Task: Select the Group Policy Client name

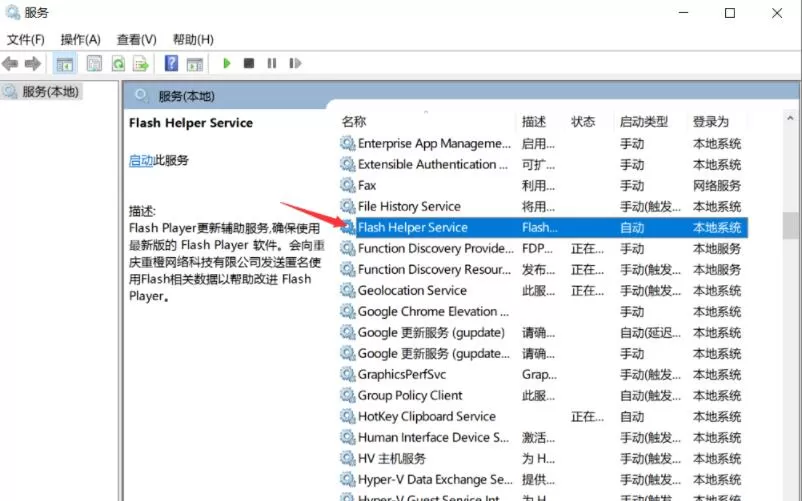Action: pyautogui.click(x=410, y=395)
